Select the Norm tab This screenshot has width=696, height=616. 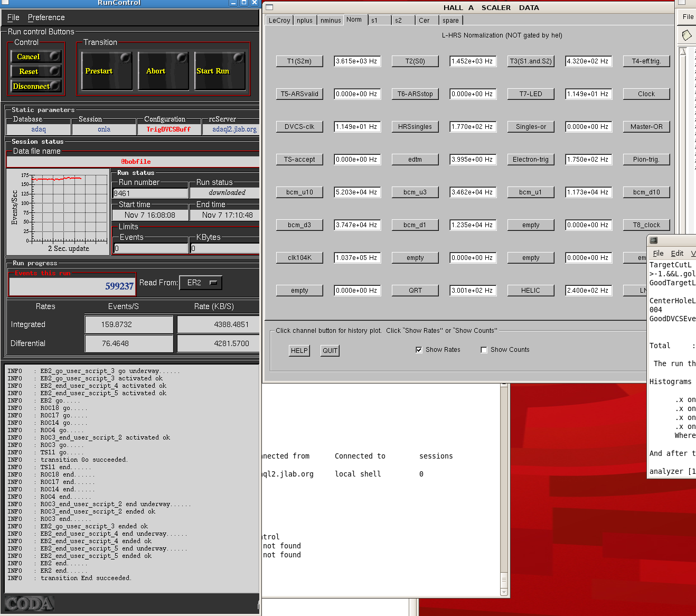[x=354, y=20]
